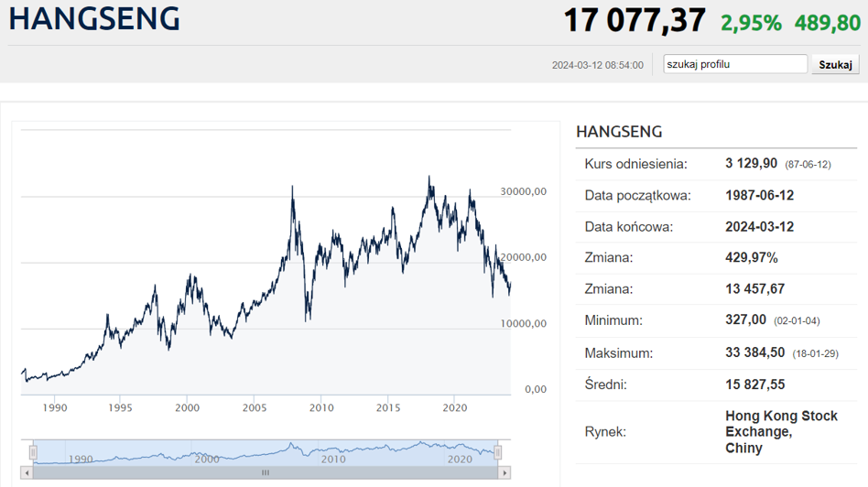Click the Maksimum value 33 384,50
Image resolution: width=868 pixels, height=487 pixels.
tap(755, 353)
